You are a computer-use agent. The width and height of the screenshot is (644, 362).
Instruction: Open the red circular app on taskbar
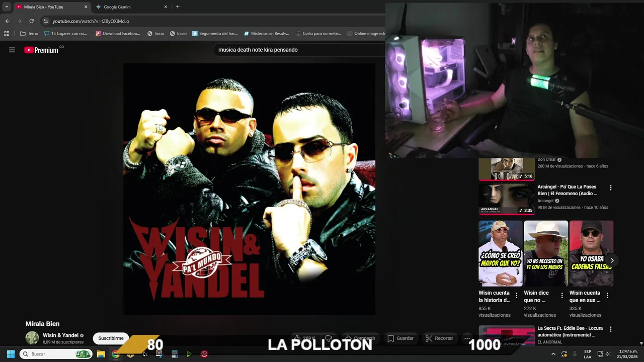tap(204, 354)
